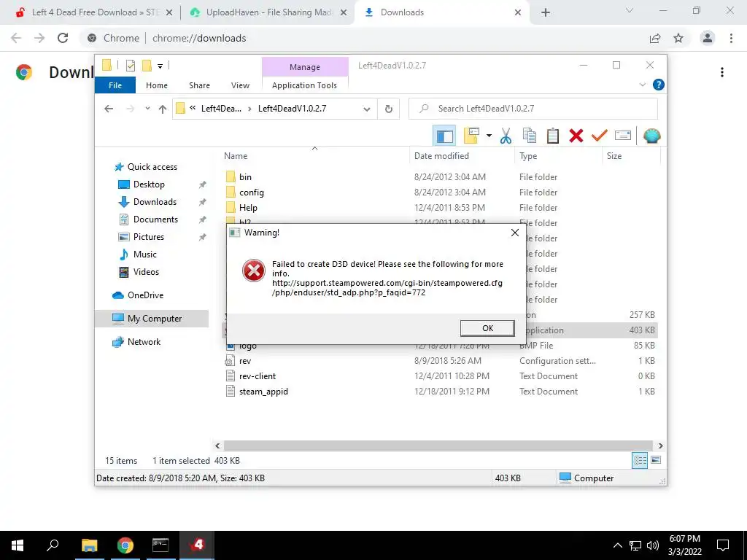Open the File menu in Explorer ribbon
The image size is (747, 560).
pos(115,85)
